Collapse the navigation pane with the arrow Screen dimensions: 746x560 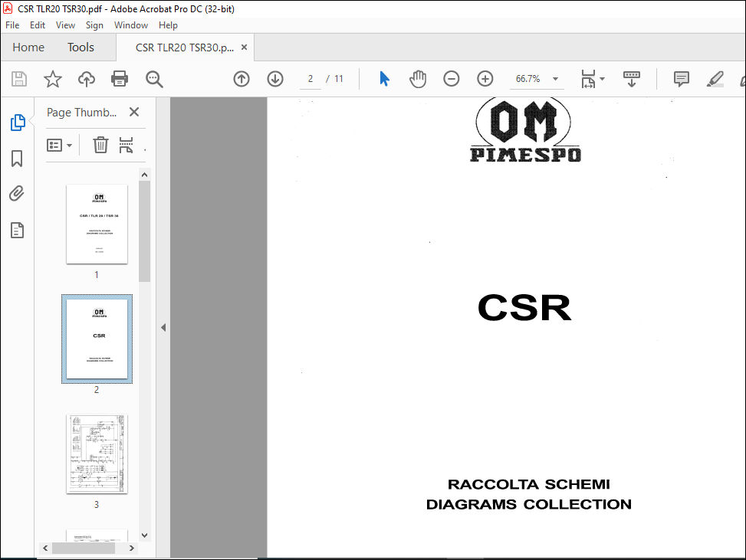point(163,328)
